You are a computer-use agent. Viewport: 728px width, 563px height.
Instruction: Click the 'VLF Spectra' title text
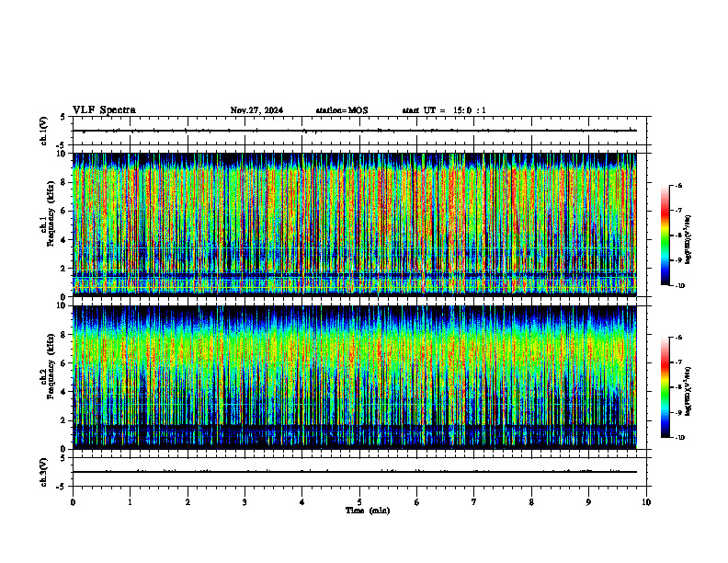(104, 110)
